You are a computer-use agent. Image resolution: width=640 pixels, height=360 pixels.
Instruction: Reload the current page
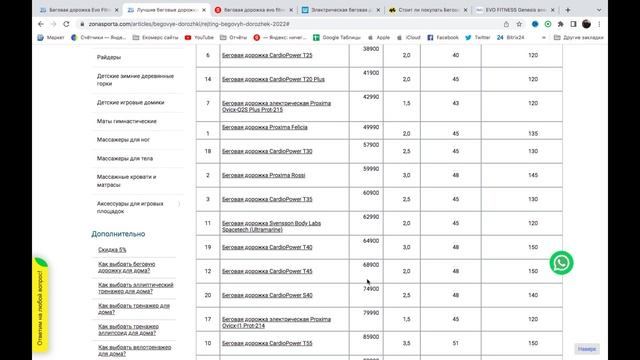[x=66, y=24]
